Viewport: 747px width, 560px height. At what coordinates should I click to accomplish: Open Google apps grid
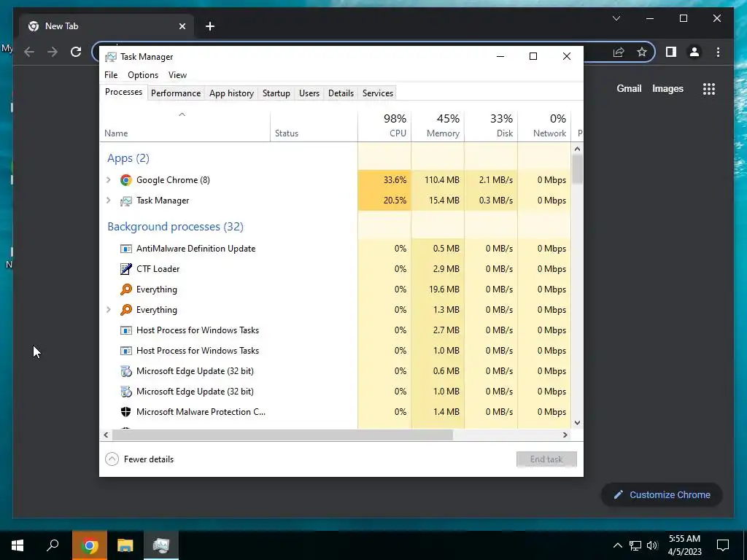coord(709,88)
